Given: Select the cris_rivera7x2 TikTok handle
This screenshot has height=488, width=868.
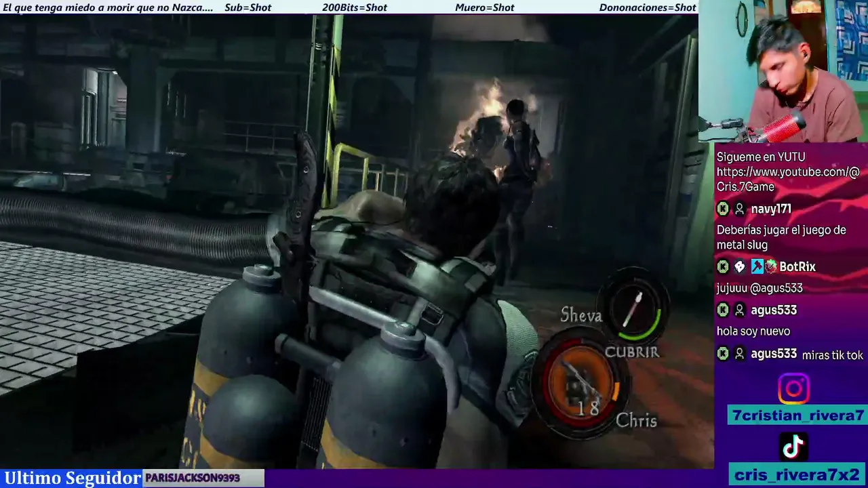Looking at the screenshot, I should tap(798, 474).
